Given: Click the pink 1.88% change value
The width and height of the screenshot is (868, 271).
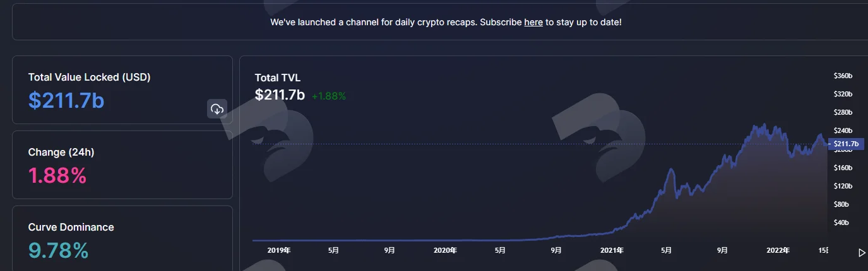Looking at the screenshot, I should (x=57, y=175).
